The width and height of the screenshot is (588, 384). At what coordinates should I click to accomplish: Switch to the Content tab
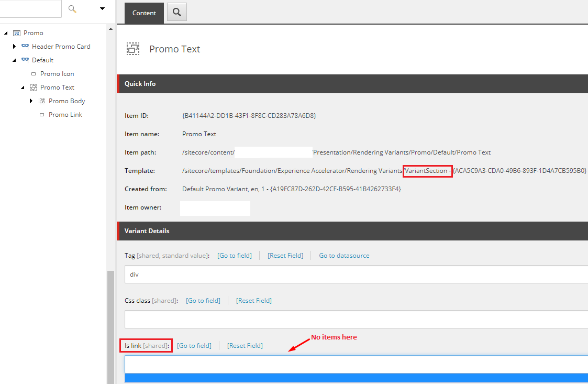point(144,13)
